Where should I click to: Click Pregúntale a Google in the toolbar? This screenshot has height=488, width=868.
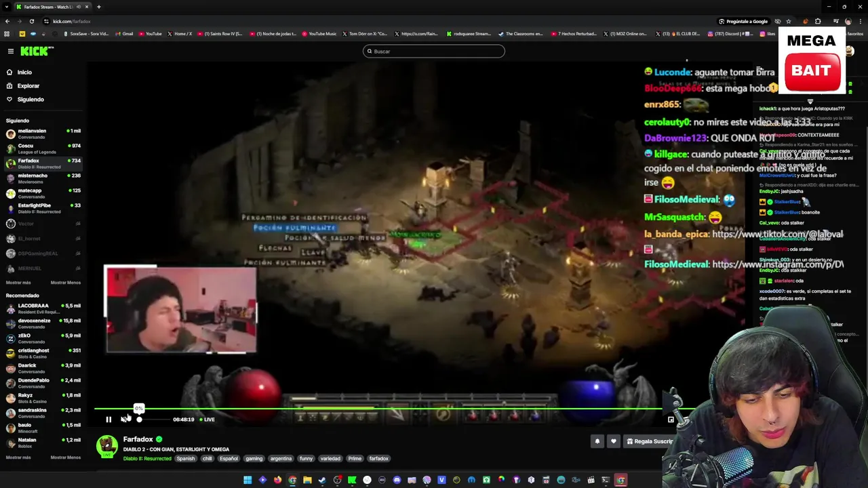[743, 21]
